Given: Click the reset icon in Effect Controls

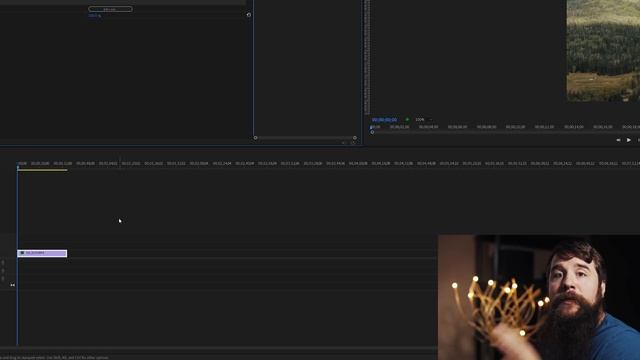Looking at the screenshot, I should (249, 15).
